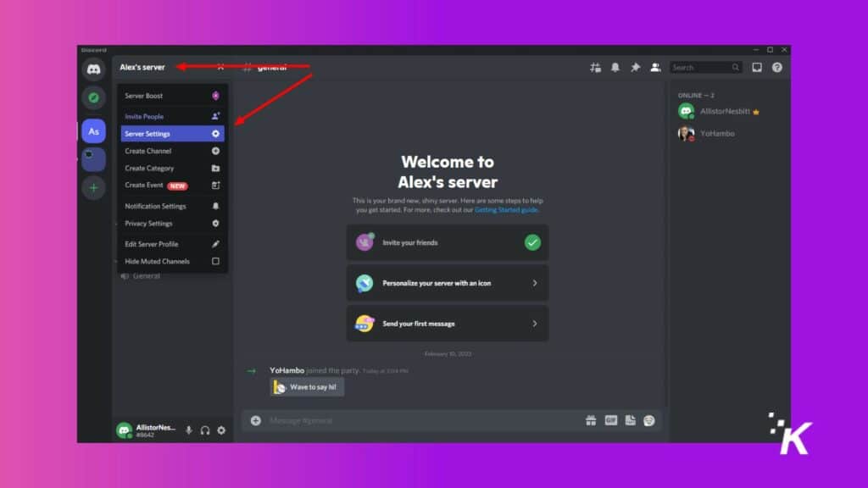
Task: Select Invite People from the menu
Action: (172, 116)
